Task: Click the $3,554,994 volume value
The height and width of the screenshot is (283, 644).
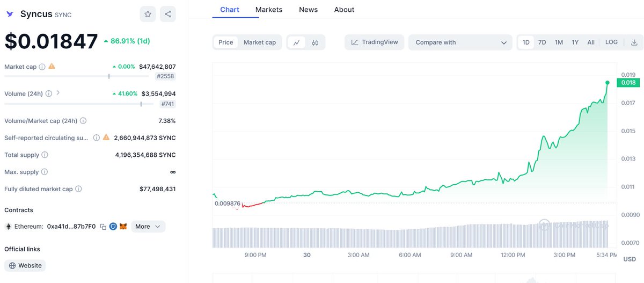Action: [x=159, y=93]
